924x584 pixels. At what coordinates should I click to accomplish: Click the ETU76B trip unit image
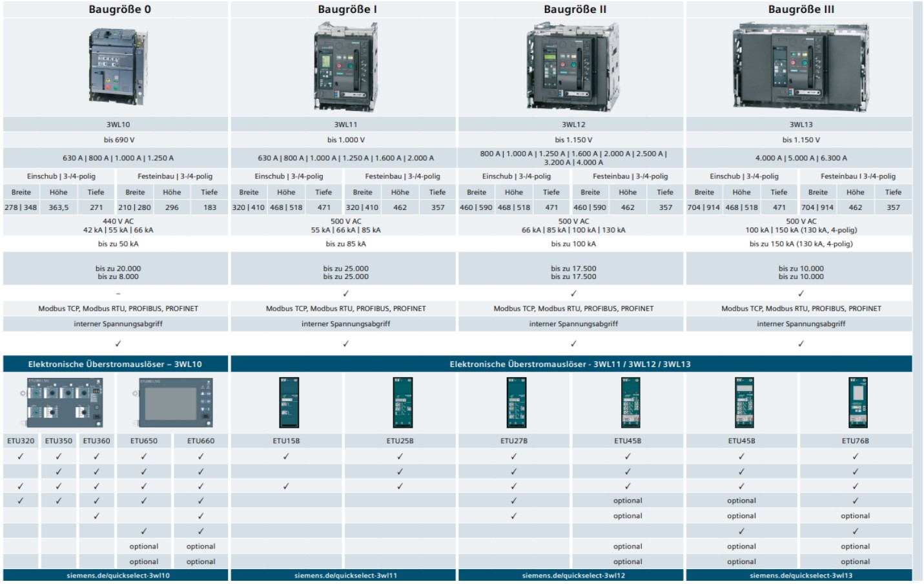pyautogui.click(x=858, y=403)
